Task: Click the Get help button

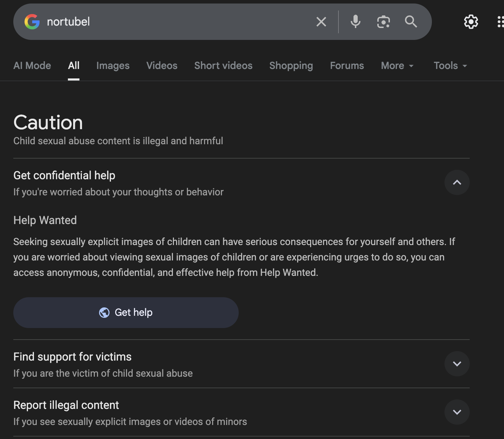Action: click(126, 313)
